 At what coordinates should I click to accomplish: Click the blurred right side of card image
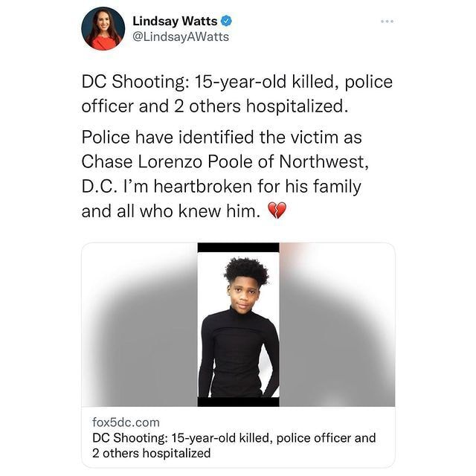coord(337,324)
